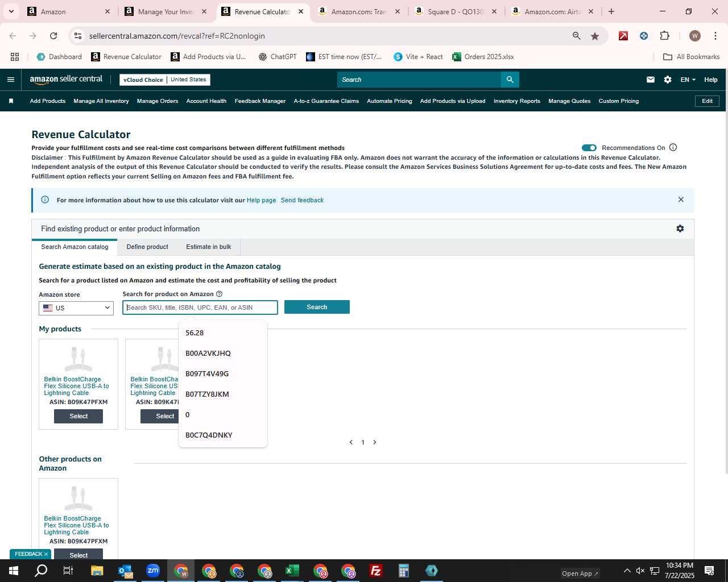This screenshot has width=728, height=582.
Task: Bookmark this page with the star icon
Action: (595, 36)
